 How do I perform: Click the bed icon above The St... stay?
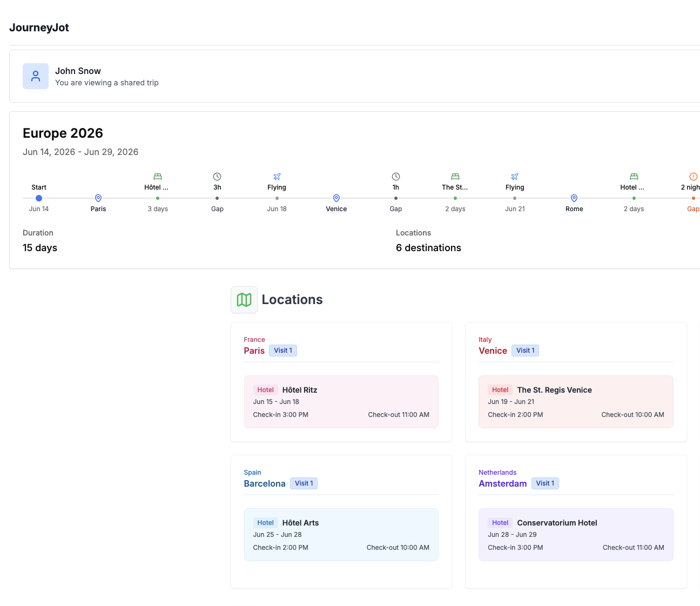point(455,177)
